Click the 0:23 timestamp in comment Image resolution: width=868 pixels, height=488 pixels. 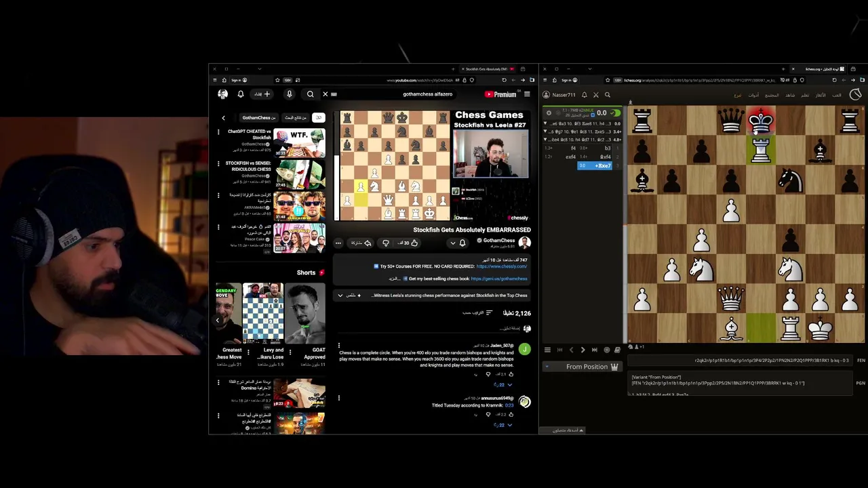click(x=509, y=405)
